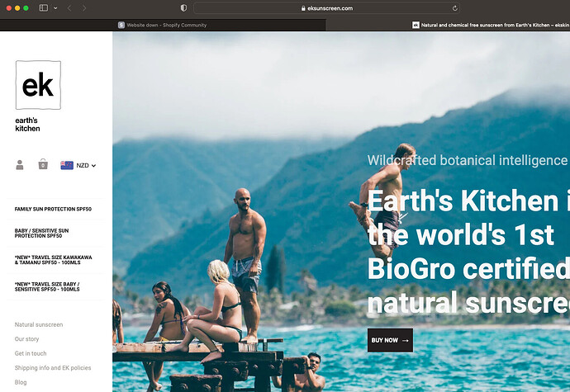Go back with Safari back arrow

pyautogui.click(x=69, y=8)
